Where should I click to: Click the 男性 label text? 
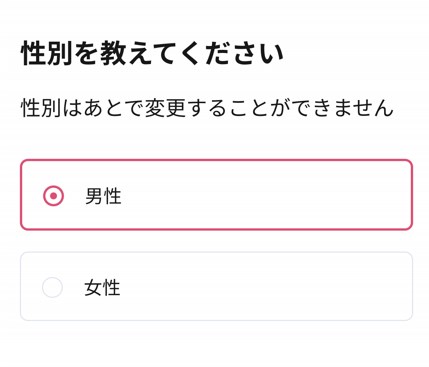point(103,196)
